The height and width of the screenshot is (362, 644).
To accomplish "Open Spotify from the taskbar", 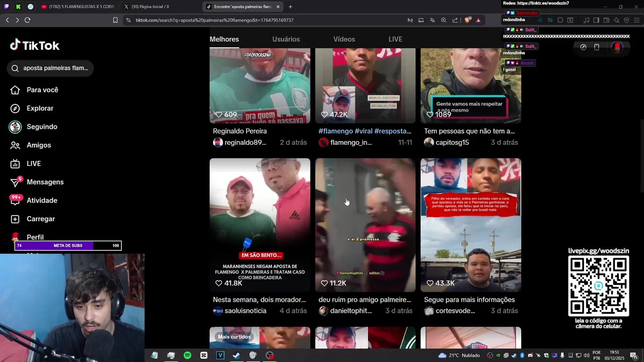I will (187, 355).
